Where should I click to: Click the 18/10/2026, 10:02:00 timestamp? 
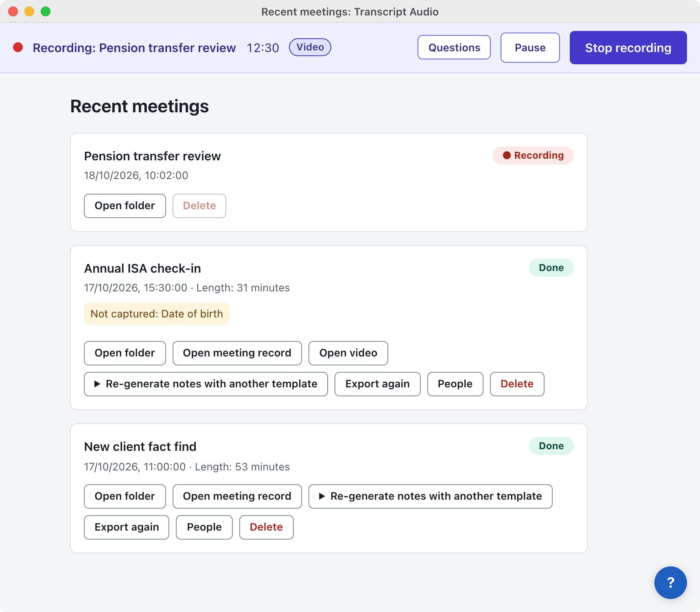click(x=136, y=175)
